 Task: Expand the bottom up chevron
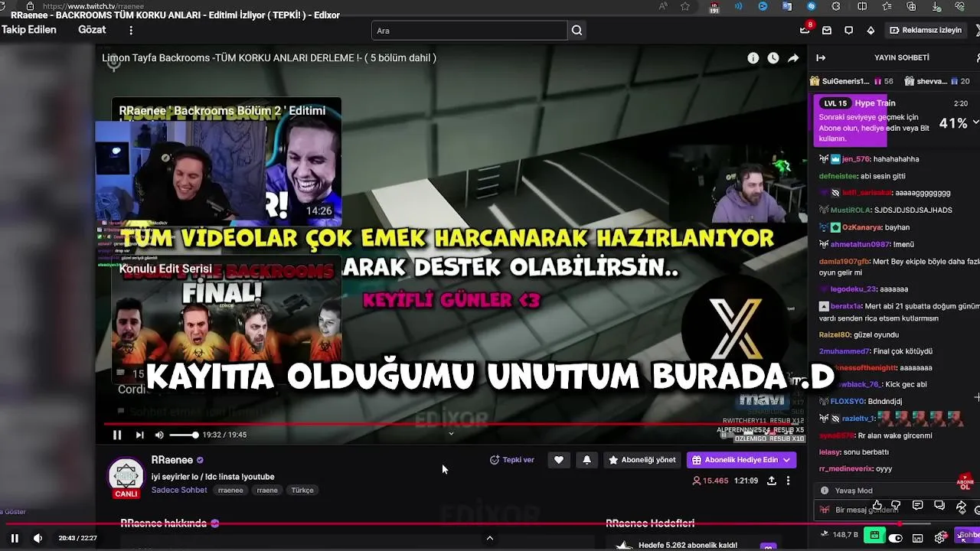pos(490,538)
